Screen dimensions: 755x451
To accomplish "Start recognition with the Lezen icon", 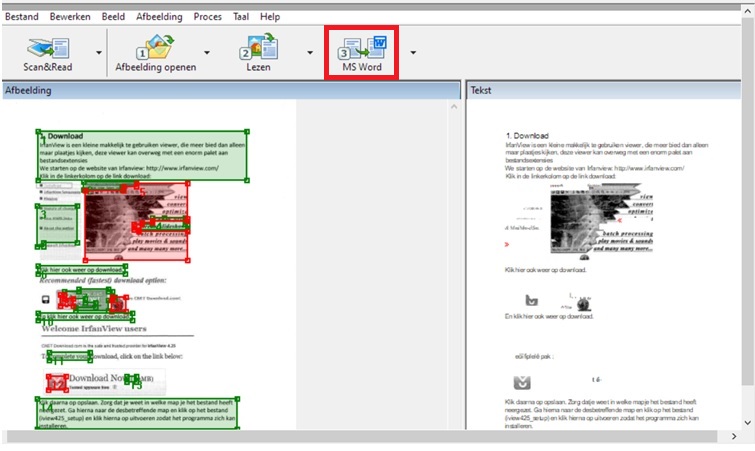I will tap(259, 48).
